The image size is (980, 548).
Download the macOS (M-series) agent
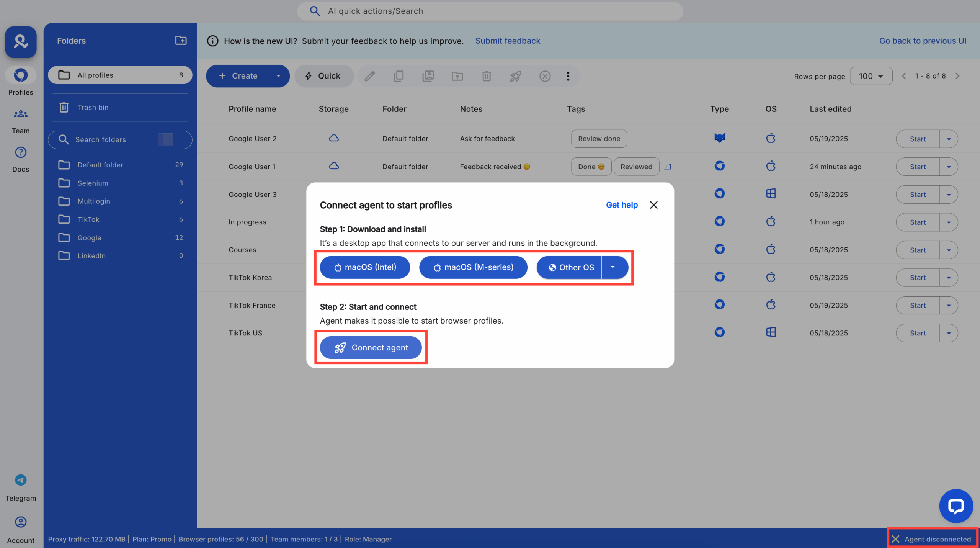click(x=473, y=267)
